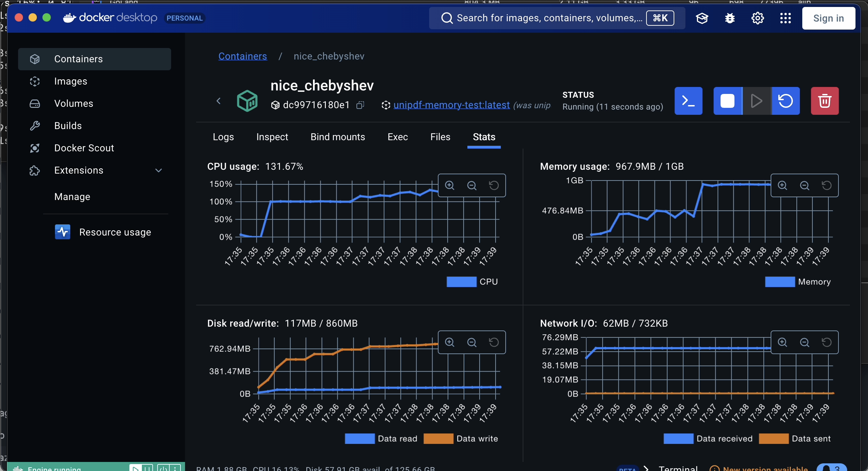
Task: Delete container with red trash button
Action: pos(825,101)
